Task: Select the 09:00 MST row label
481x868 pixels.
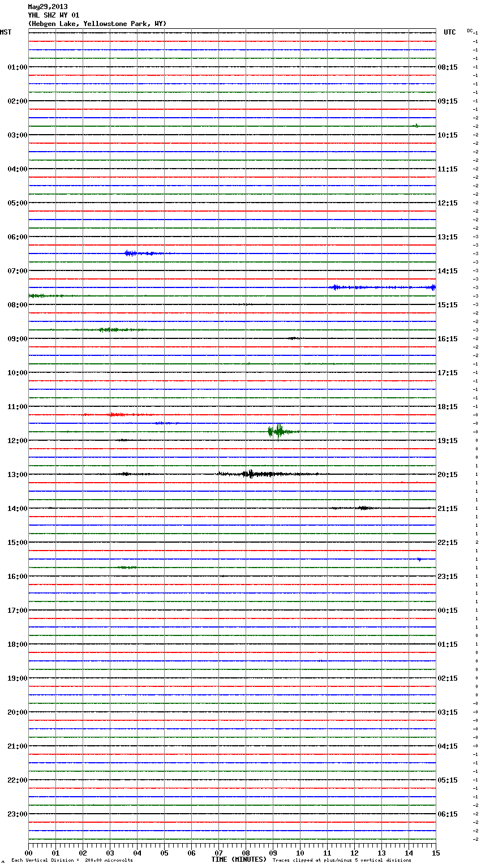Action: [x=18, y=339]
